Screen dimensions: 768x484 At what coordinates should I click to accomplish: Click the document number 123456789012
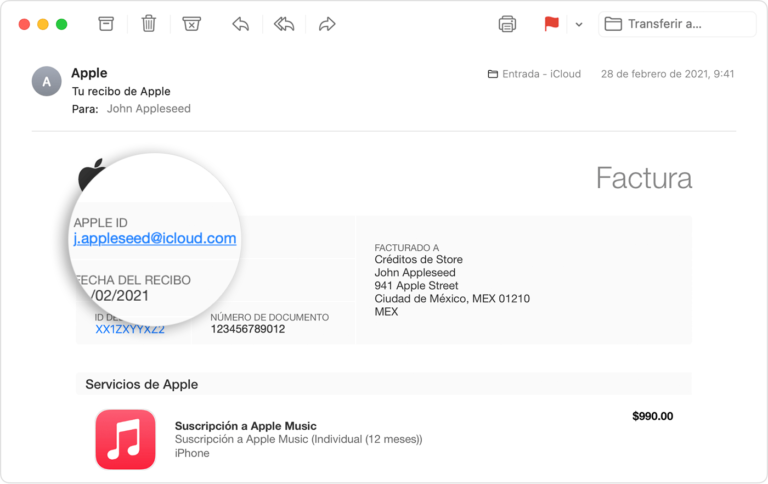point(248,329)
